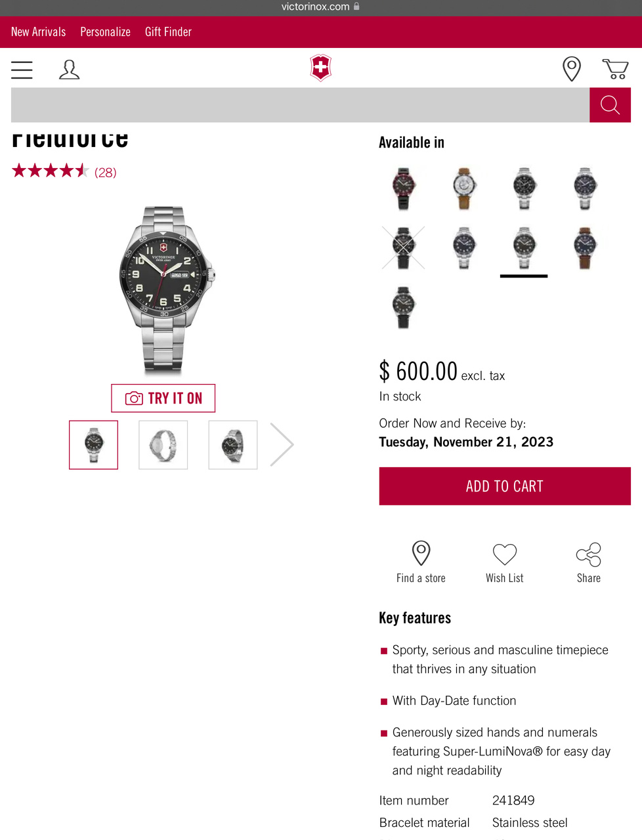The height and width of the screenshot is (840, 642).
Task: Click the Victorinox shield logo
Action: coord(320,68)
